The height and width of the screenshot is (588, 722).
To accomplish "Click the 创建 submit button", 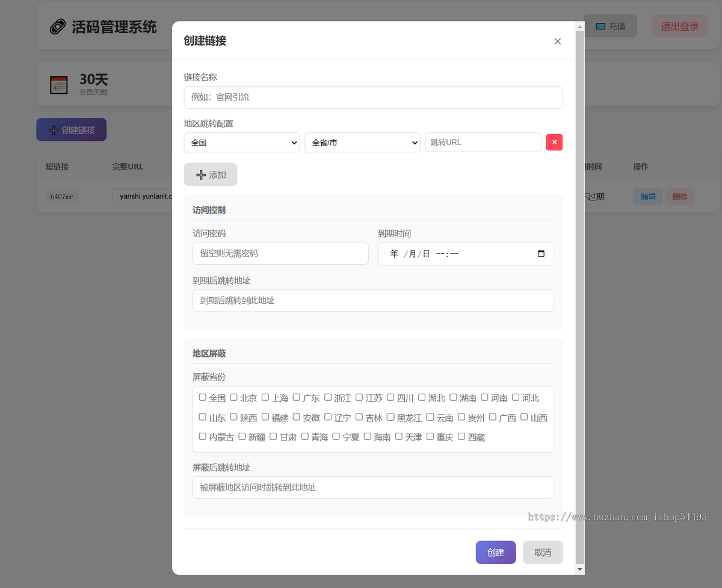I will point(496,552).
